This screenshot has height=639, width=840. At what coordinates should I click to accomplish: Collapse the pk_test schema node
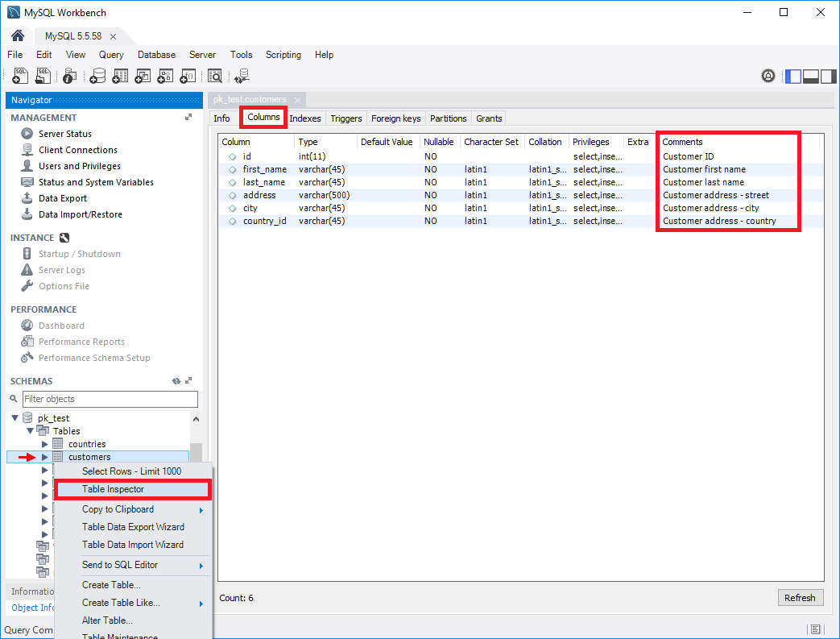point(14,418)
